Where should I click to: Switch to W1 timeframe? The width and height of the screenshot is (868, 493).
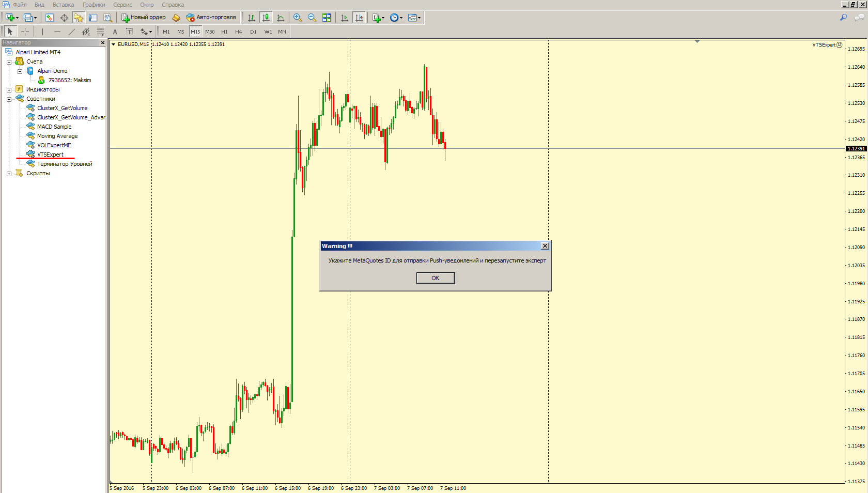tap(268, 32)
